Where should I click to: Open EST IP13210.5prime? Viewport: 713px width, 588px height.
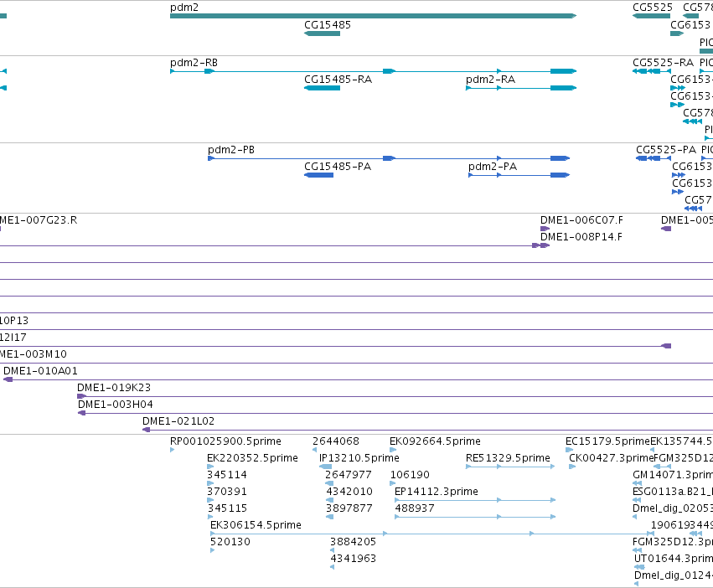pos(359,458)
